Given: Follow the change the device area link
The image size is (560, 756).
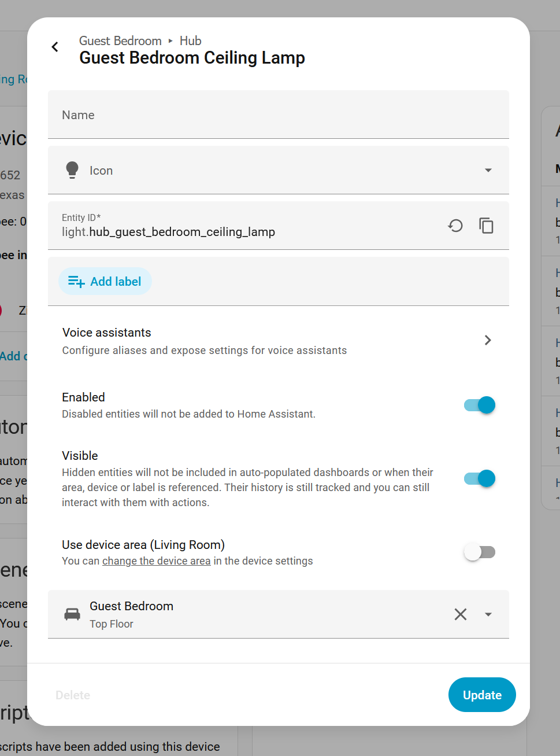Looking at the screenshot, I should click(156, 561).
